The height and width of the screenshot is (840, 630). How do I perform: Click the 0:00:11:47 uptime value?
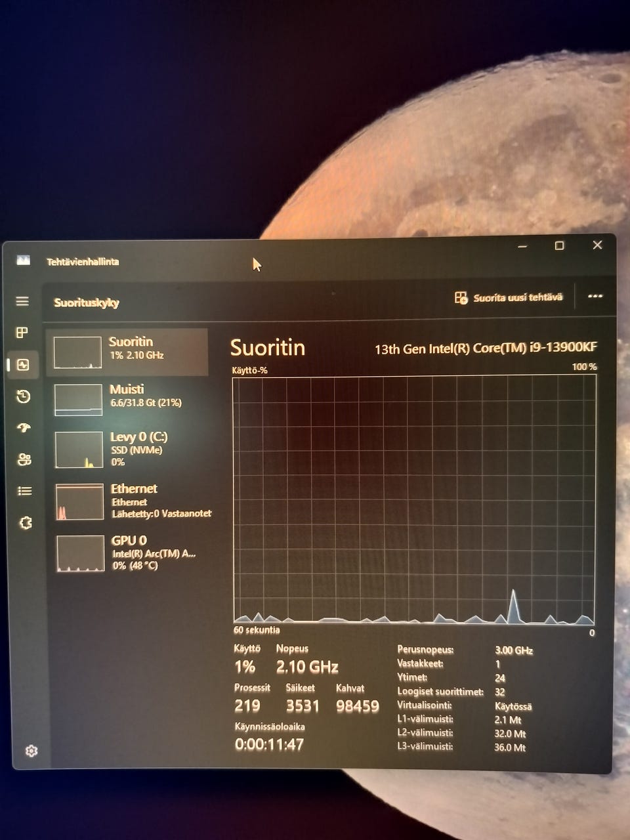tap(269, 744)
